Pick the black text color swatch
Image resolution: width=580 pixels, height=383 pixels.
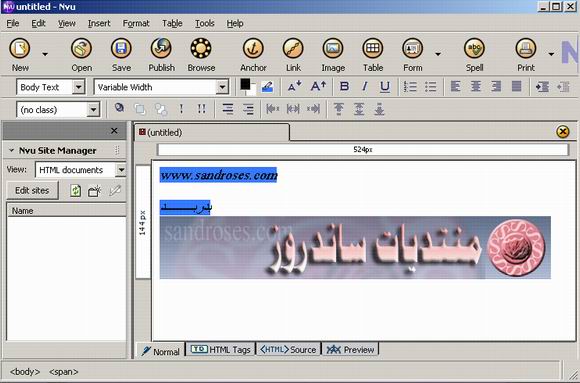pyautogui.click(x=245, y=84)
